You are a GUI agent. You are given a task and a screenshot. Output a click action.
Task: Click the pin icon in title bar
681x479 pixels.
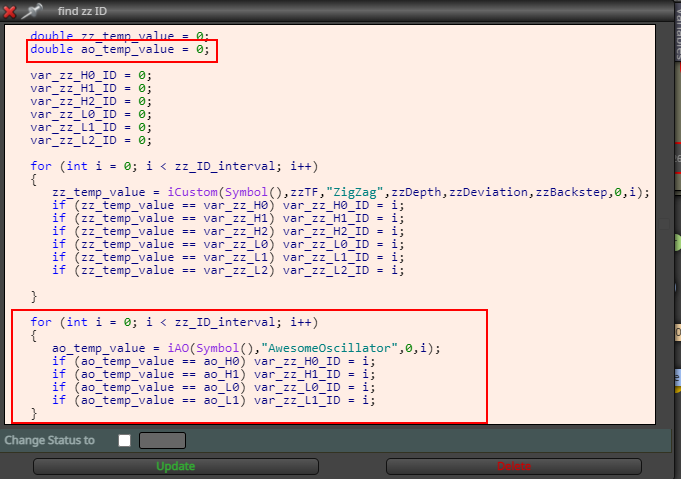tap(32, 11)
